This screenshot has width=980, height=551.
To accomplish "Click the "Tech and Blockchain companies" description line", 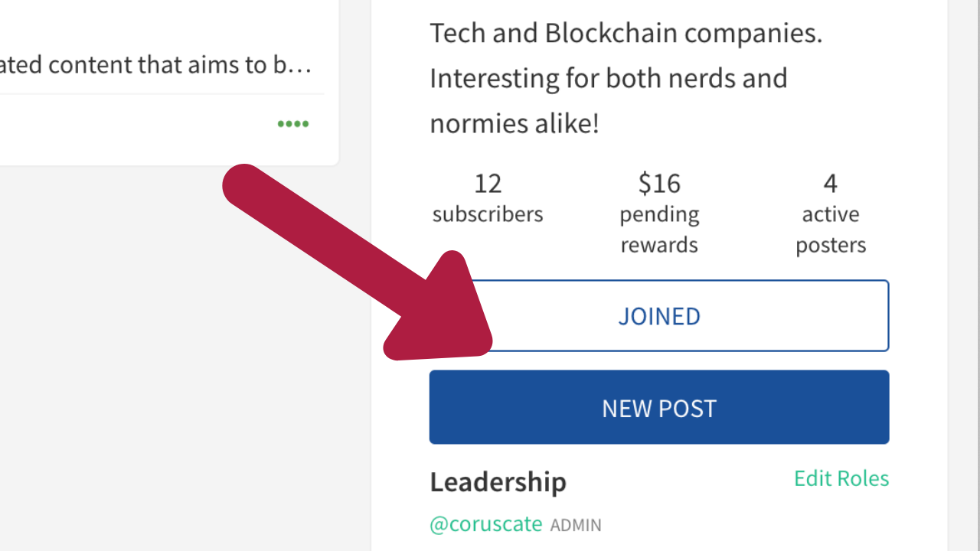I will click(x=626, y=34).
